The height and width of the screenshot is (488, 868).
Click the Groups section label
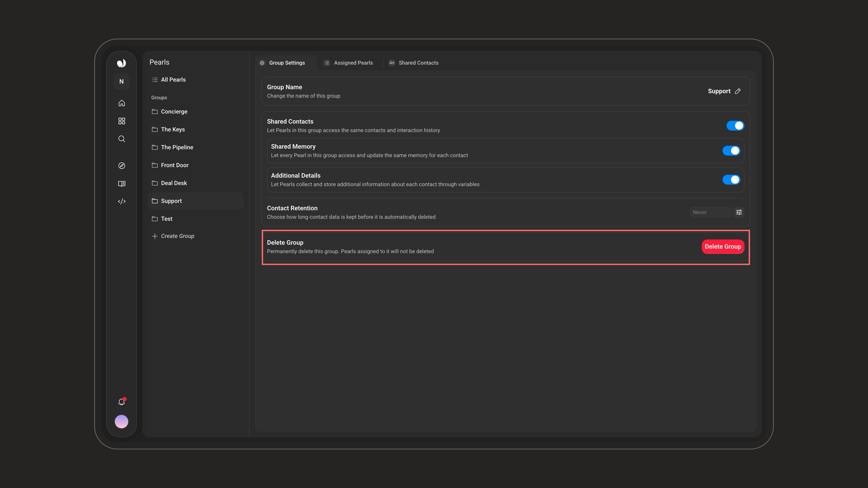click(159, 98)
